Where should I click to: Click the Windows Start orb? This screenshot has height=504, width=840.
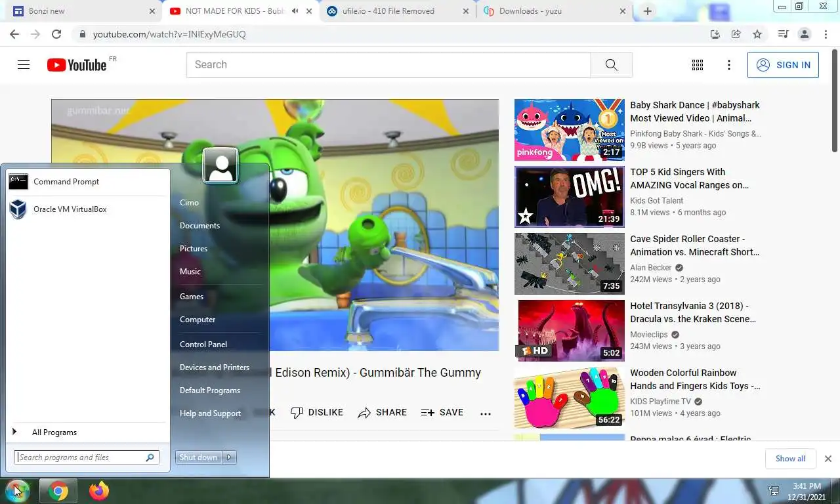[x=16, y=491]
